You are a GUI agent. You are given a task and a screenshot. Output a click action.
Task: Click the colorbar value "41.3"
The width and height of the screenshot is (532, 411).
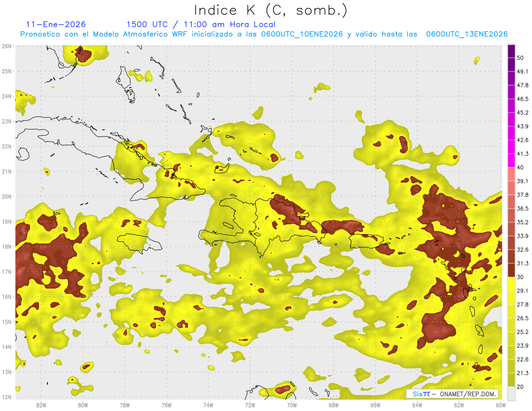click(522, 154)
